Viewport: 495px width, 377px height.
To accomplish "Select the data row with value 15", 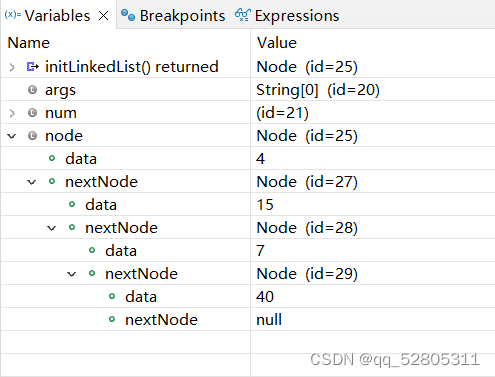I will click(x=248, y=204).
